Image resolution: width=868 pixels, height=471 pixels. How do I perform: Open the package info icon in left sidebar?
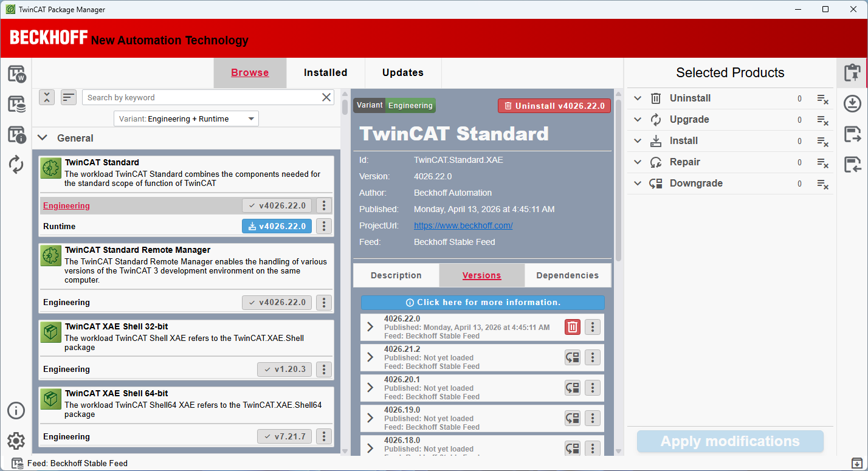tap(16, 134)
